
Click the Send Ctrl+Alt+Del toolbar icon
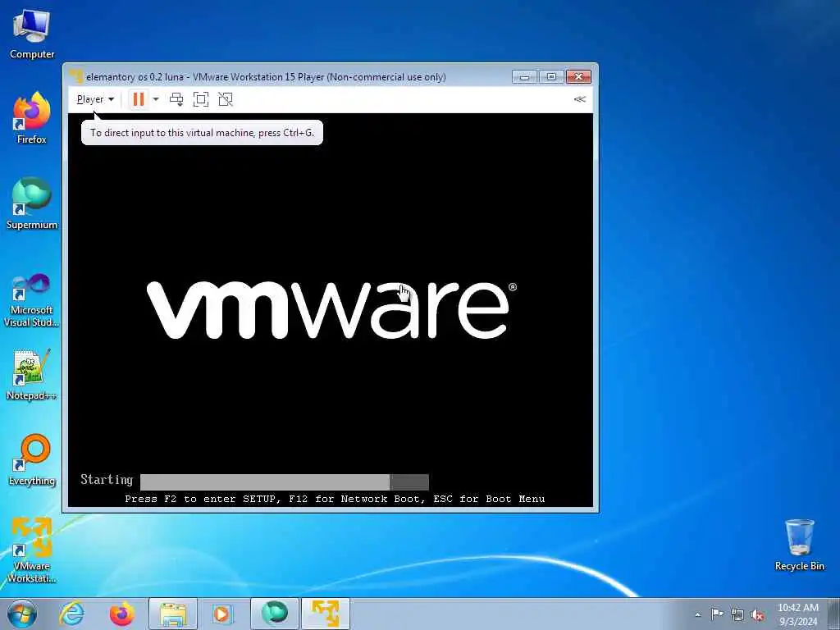176,99
